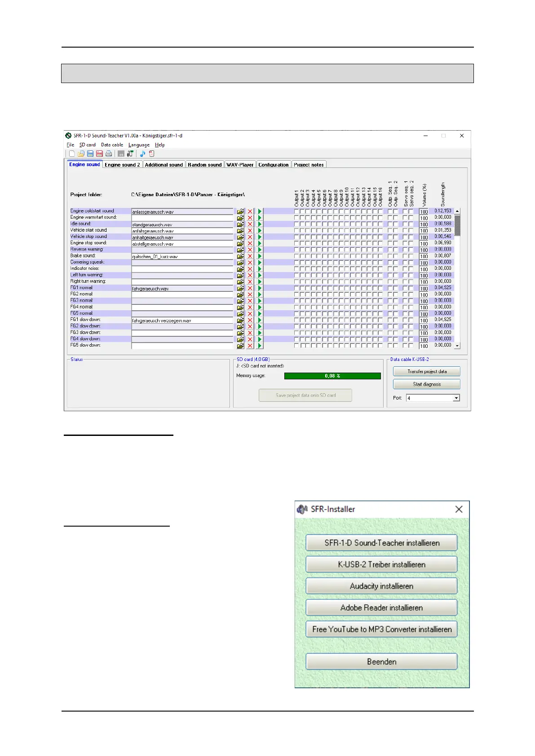The height and width of the screenshot is (756, 535).
Task: Click the data cable transfer toolbar icon
Action: tap(130, 154)
